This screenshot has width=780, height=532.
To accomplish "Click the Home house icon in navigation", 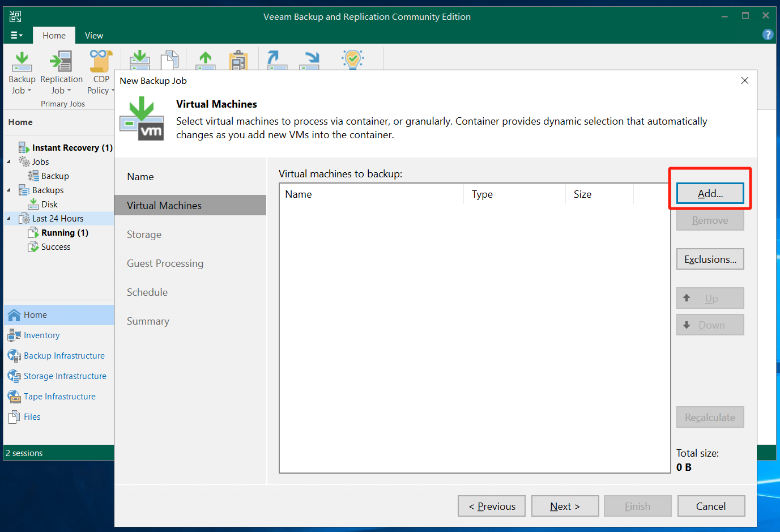I will click(x=14, y=314).
